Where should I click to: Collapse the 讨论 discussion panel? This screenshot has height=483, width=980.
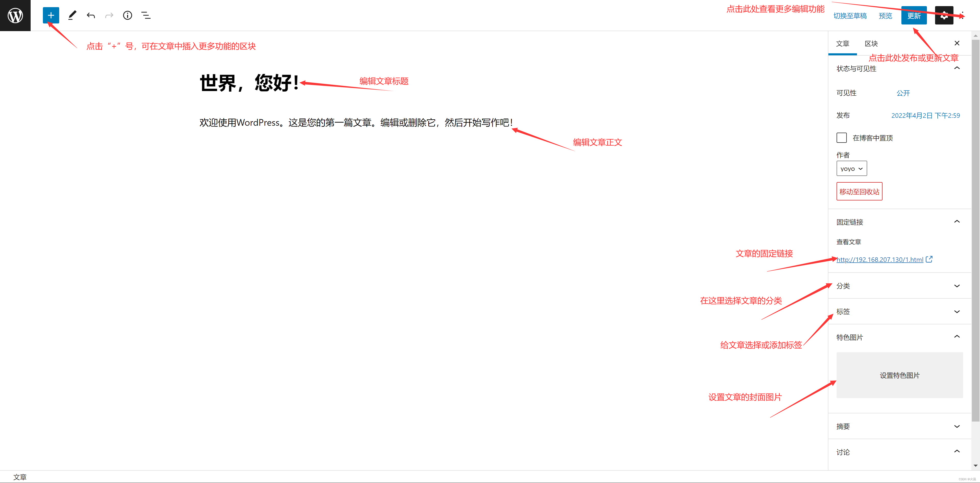pos(900,452)
